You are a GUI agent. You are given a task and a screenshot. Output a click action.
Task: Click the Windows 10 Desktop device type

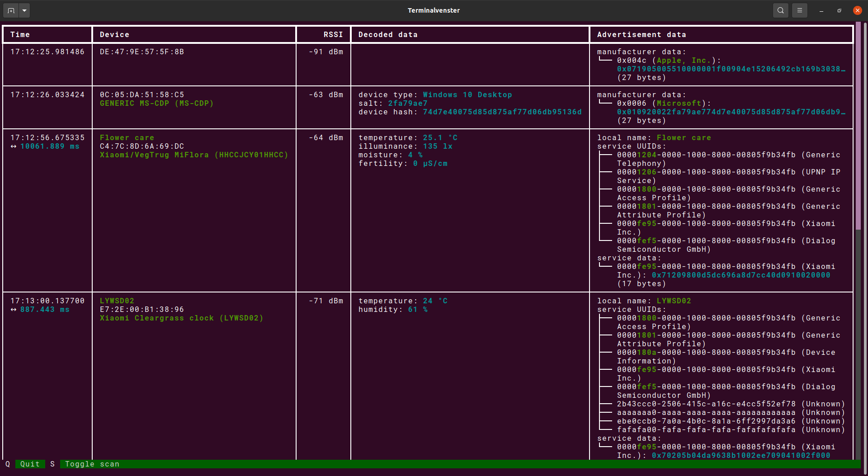tap(467, 95)
